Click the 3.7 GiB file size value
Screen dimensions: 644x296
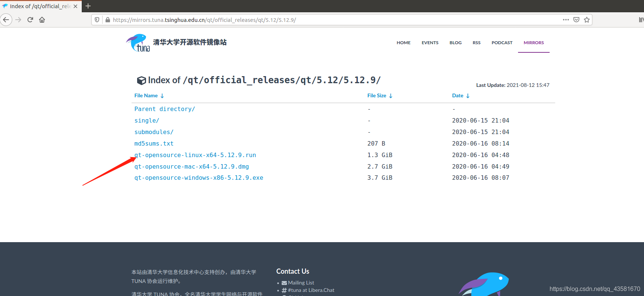(x=380, y=178)
